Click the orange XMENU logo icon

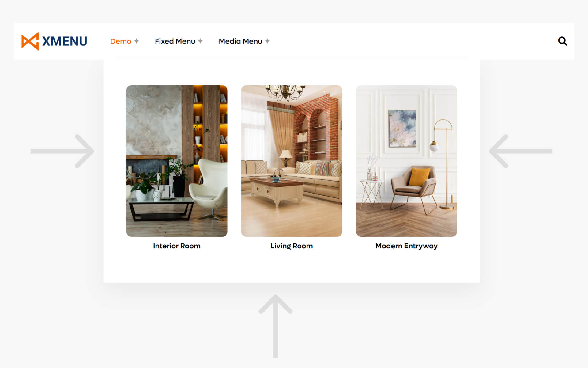30,41
